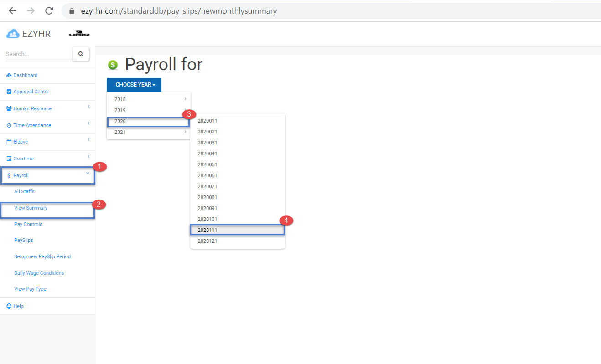Open the View Summary link
The width and height of the screenshot is (601, 364).
[x=31, y=208]
